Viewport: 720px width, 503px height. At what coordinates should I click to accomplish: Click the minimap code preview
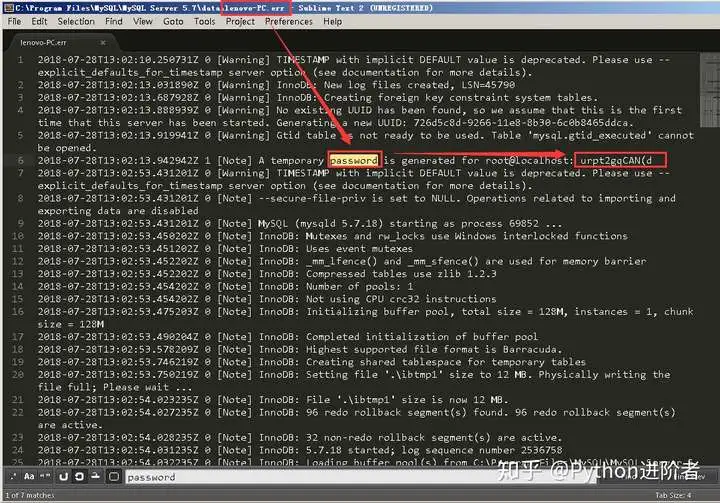pos(709,90)
